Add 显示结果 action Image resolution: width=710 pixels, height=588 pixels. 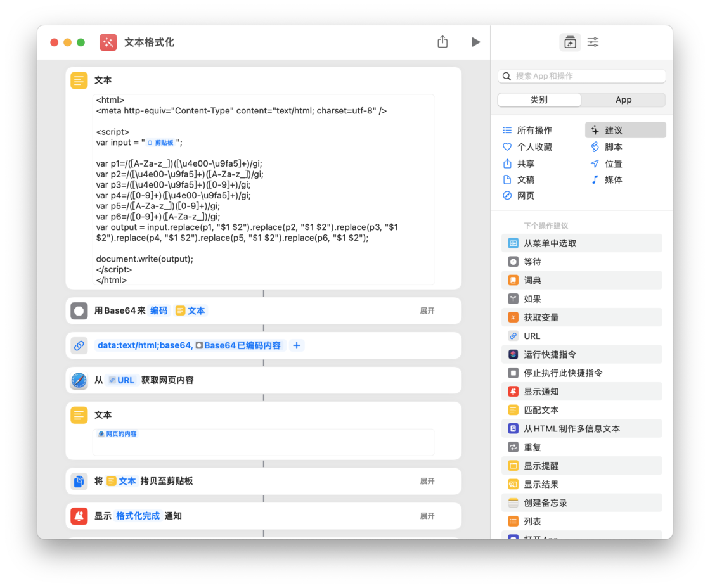tap(581, 484)
